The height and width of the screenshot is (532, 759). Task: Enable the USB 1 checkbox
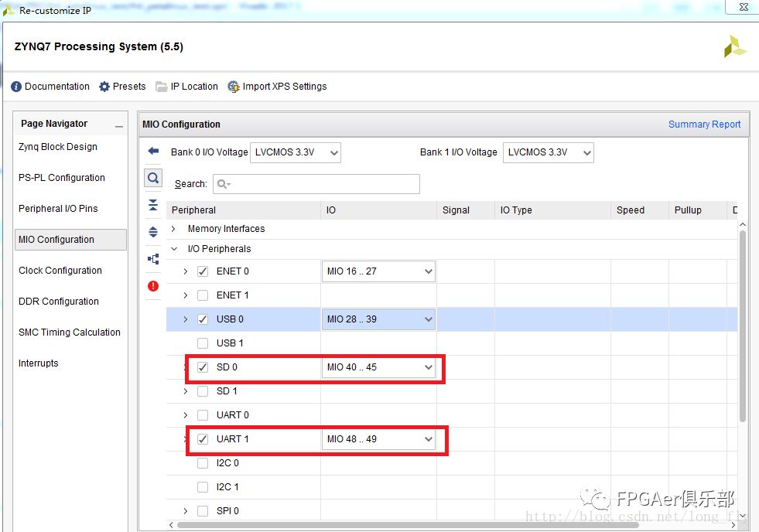[x=203, y=343]
